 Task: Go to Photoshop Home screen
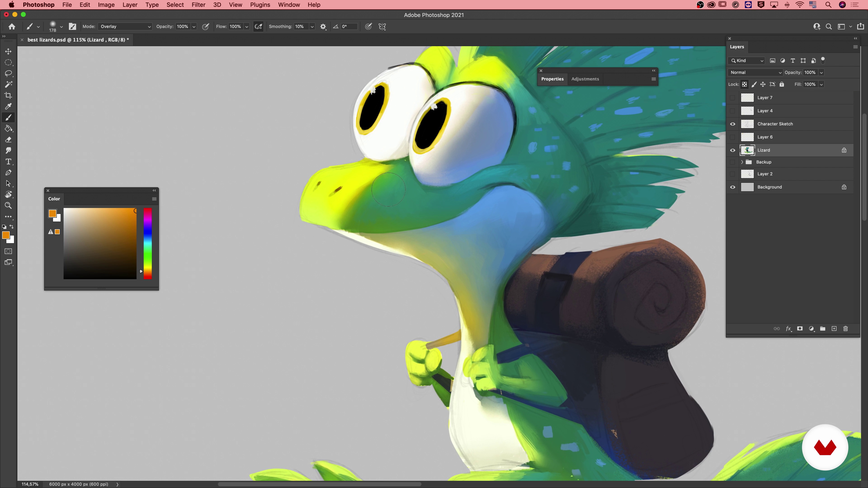click(12, 27)
